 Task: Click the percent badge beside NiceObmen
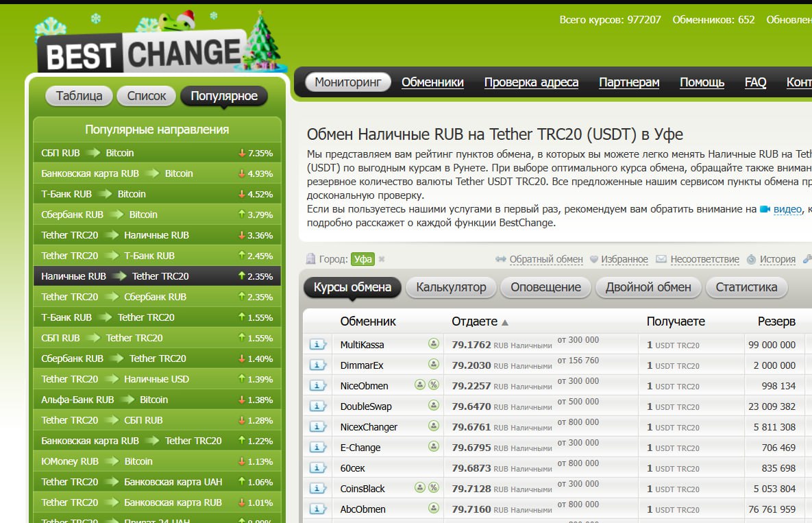pos(434,385)
